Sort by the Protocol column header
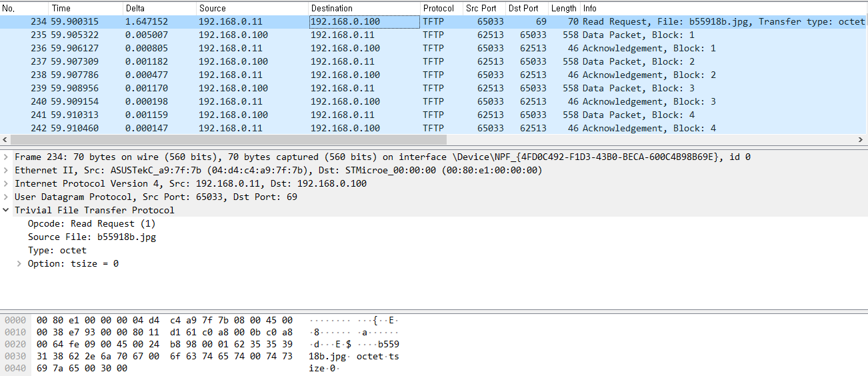The image size is (868, 376). [x=441, y=8]
